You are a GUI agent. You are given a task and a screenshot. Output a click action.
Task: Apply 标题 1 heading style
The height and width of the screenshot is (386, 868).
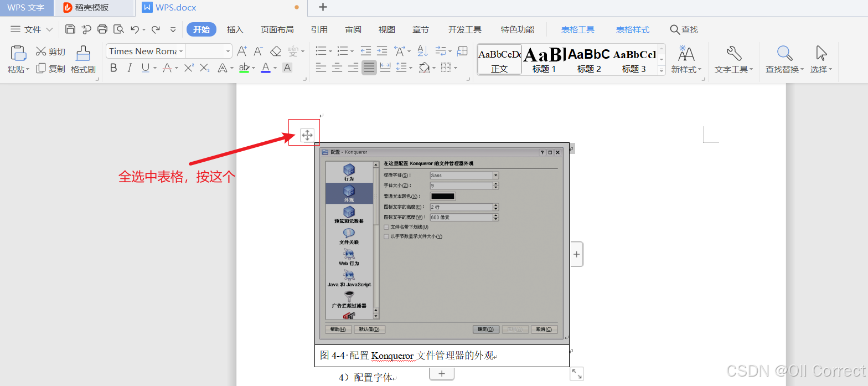tap(544, 59)
